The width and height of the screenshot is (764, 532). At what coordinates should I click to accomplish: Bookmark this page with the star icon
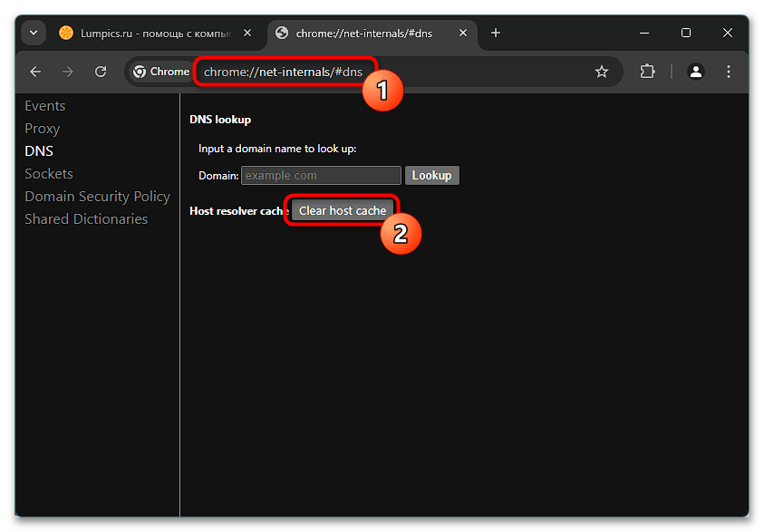pos(602,73)
